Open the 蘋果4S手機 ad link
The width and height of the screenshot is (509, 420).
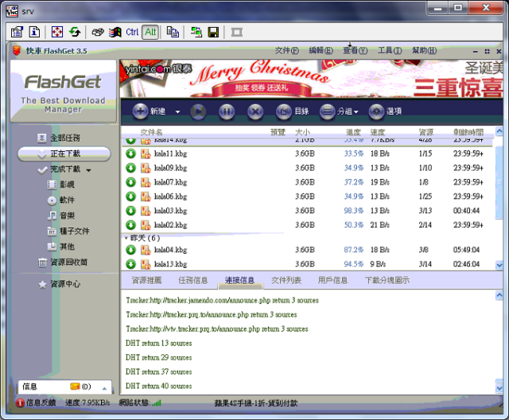click(x=256, y=403)
